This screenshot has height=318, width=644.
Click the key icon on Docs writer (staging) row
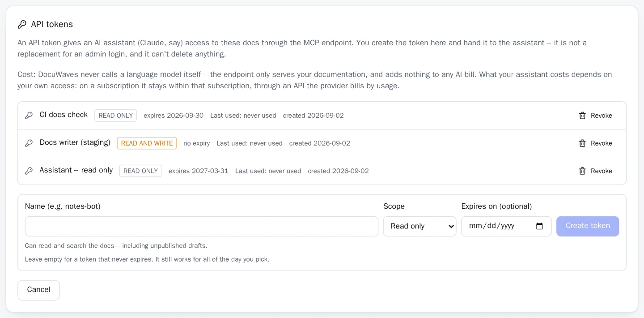(29, 143)
